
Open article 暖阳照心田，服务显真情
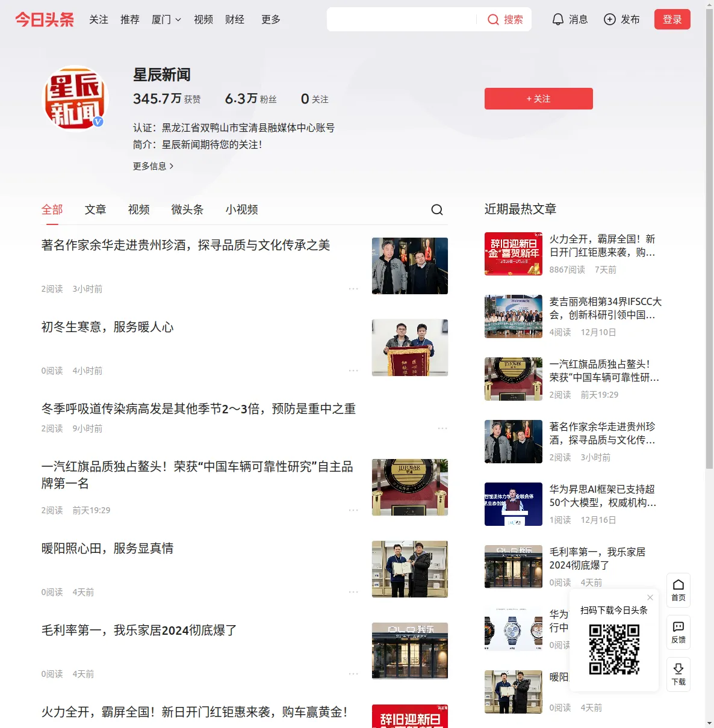108,549
